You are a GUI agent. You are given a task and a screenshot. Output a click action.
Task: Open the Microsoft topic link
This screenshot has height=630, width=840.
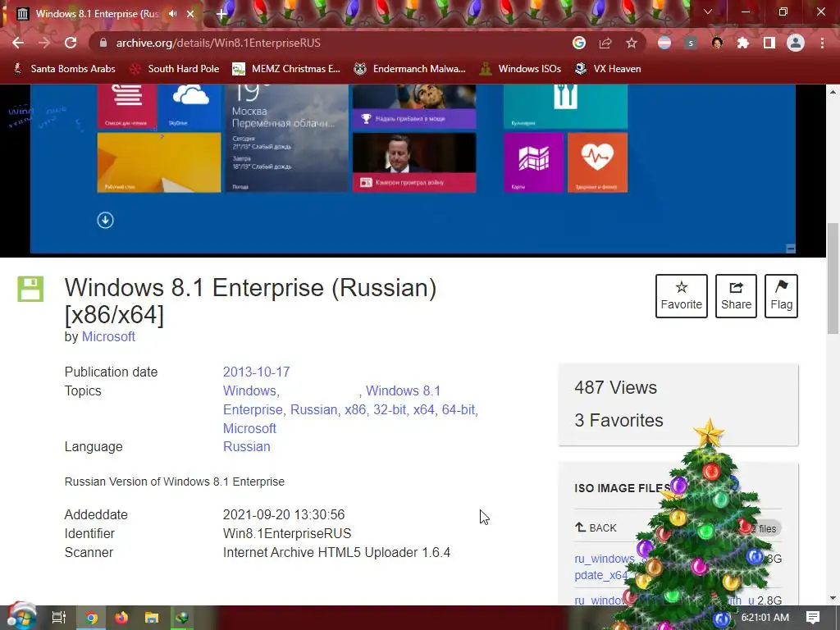pos(249,428)
